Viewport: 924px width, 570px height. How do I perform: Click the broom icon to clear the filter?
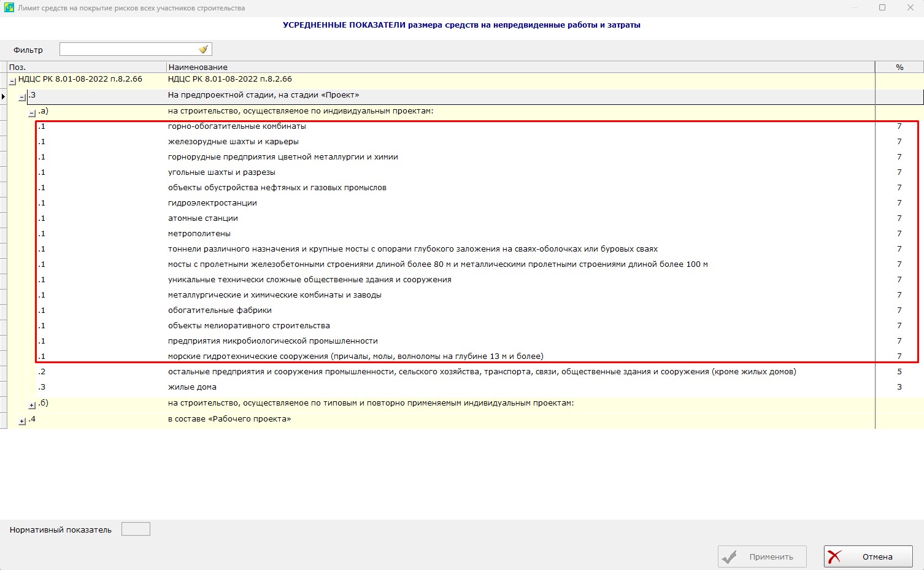click(203, 48)
